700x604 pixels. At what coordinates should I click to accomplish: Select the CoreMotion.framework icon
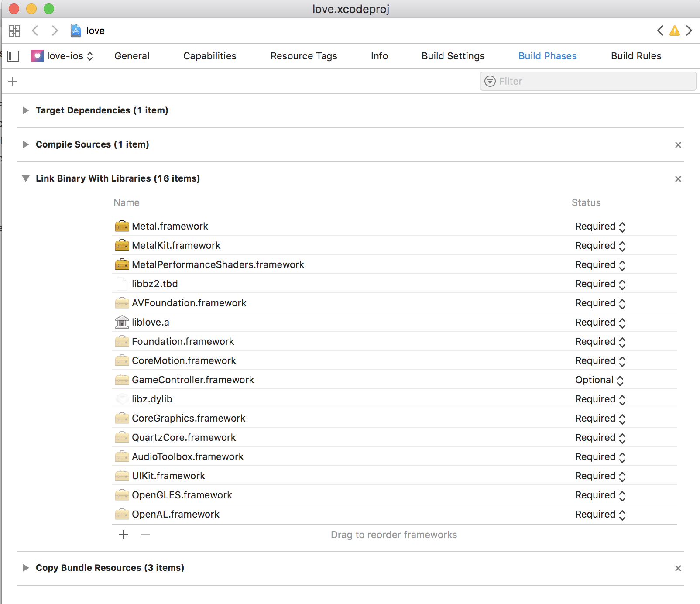click(122, 360)
